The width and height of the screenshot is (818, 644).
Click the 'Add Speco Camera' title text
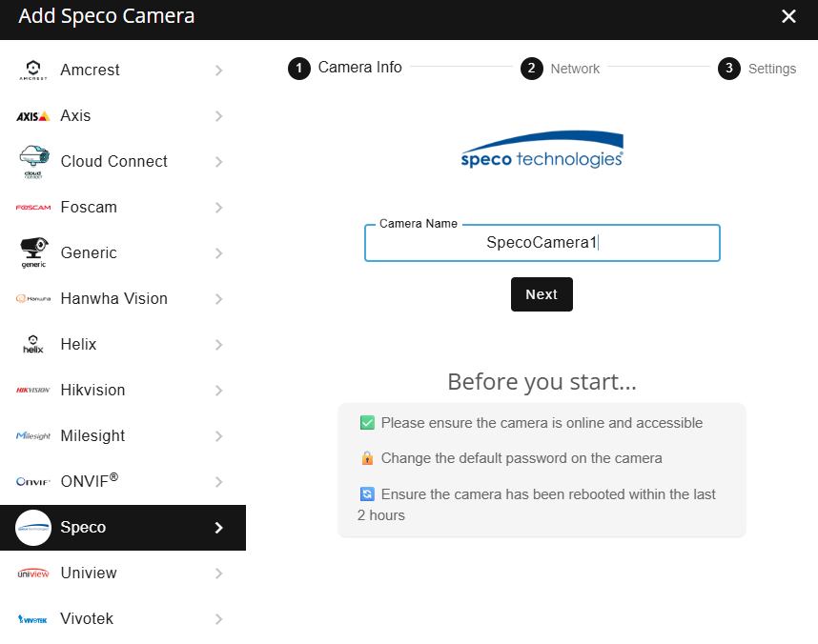pos(107,16)
